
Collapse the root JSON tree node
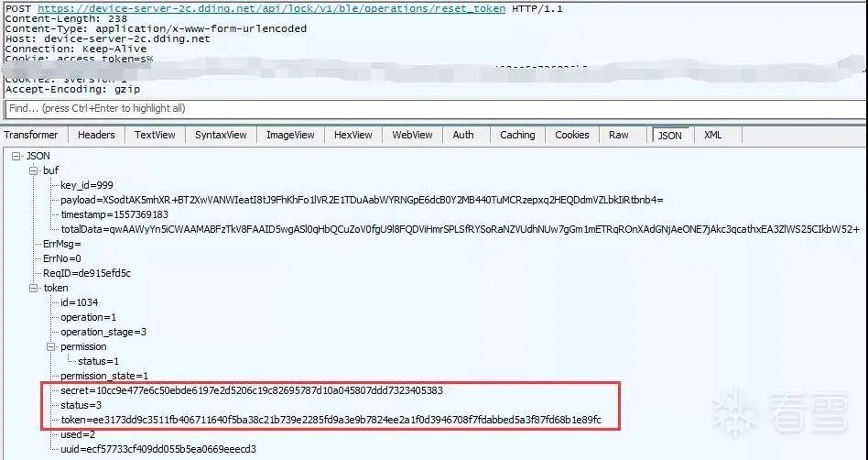pos(16,157)
